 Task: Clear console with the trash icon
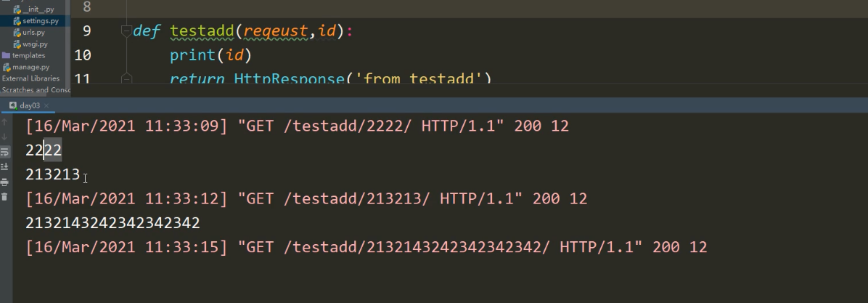coord(5,196)
